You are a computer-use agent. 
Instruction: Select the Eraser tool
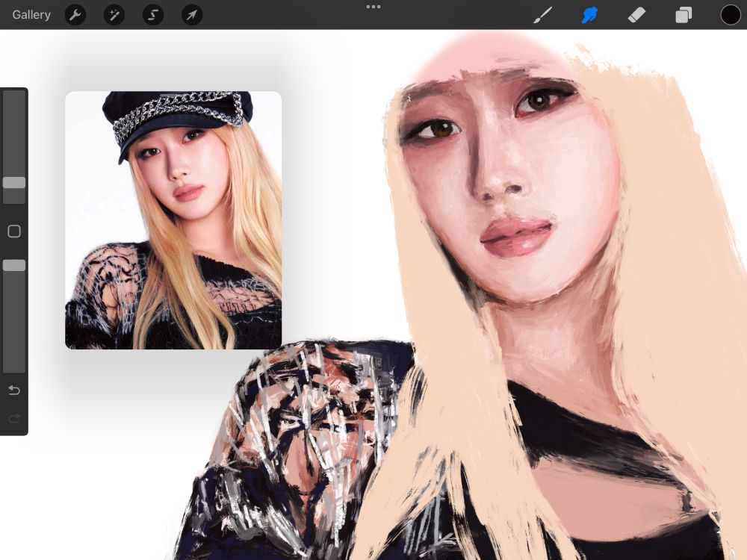tap(636, 15)
